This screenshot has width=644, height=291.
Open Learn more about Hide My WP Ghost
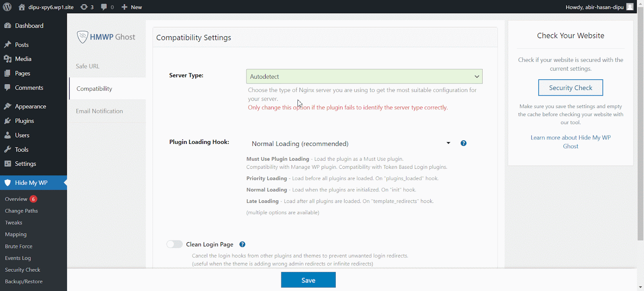571,142
